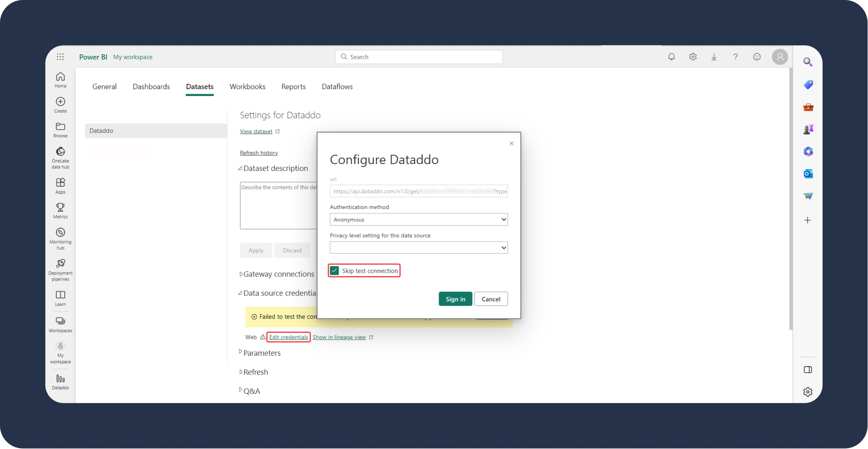This screenshot has width=868, height=449.
Task: Uncheck Skip test connection checkbox
Action: (334, 271)
